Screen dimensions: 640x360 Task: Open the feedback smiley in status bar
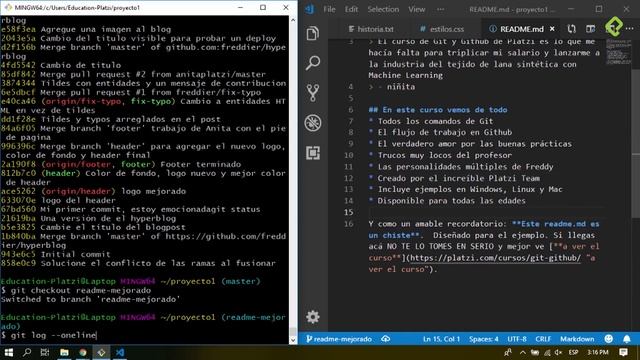pos(609,339)
